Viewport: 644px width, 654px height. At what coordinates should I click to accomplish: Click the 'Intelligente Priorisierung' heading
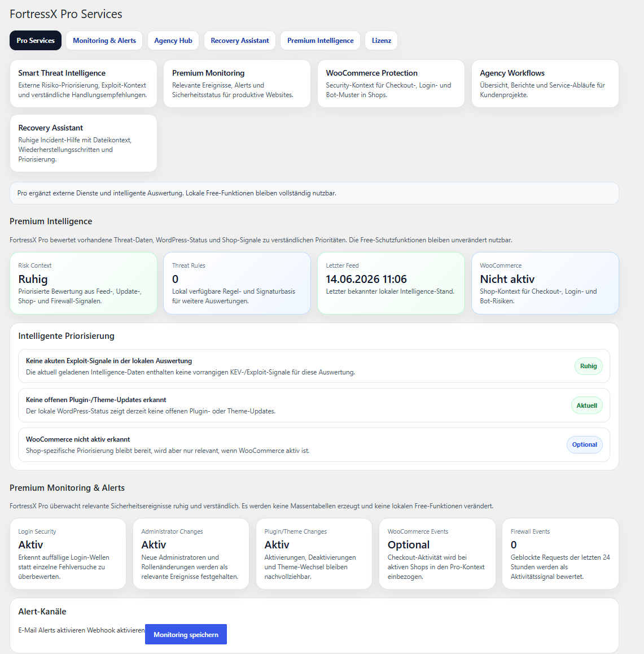click(66, 336)
